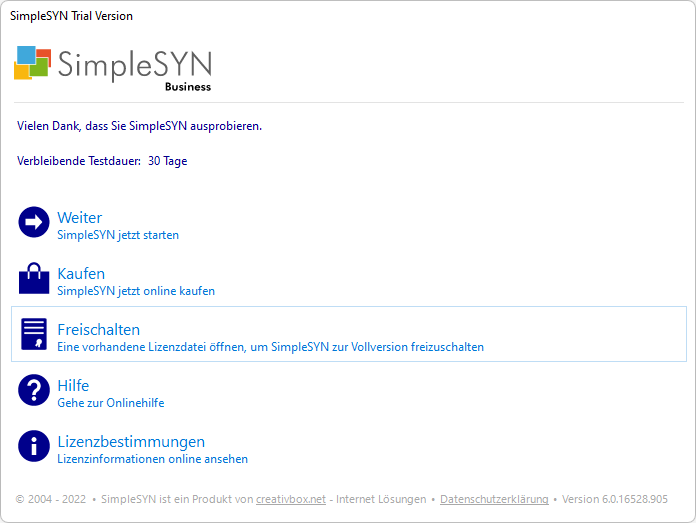Viewport: 696px width, 523px height.
Task: Choose the Kaufen heading
Action: pyautogui.click(x=81, y=274)
